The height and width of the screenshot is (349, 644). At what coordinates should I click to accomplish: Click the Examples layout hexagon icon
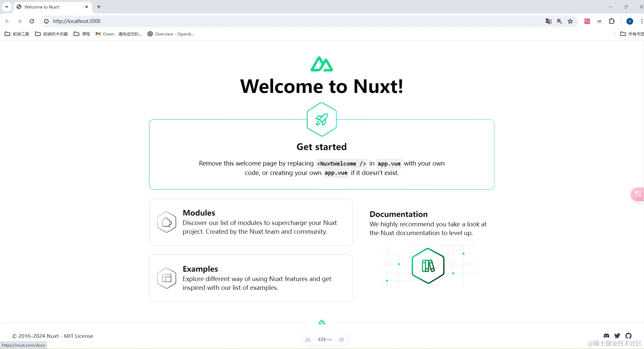coord(167,278)
